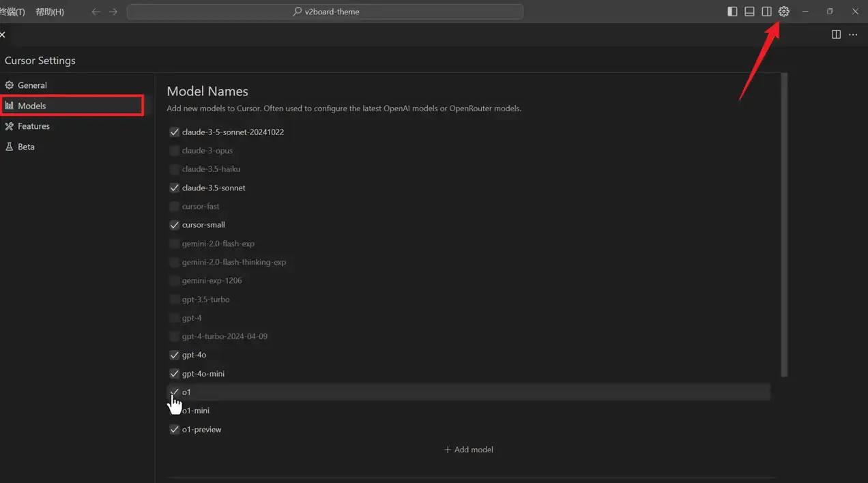This screenshot has height=483, width=868.
Task: Toggle the secondary sidebar layout icon
Action: point(766,12)
